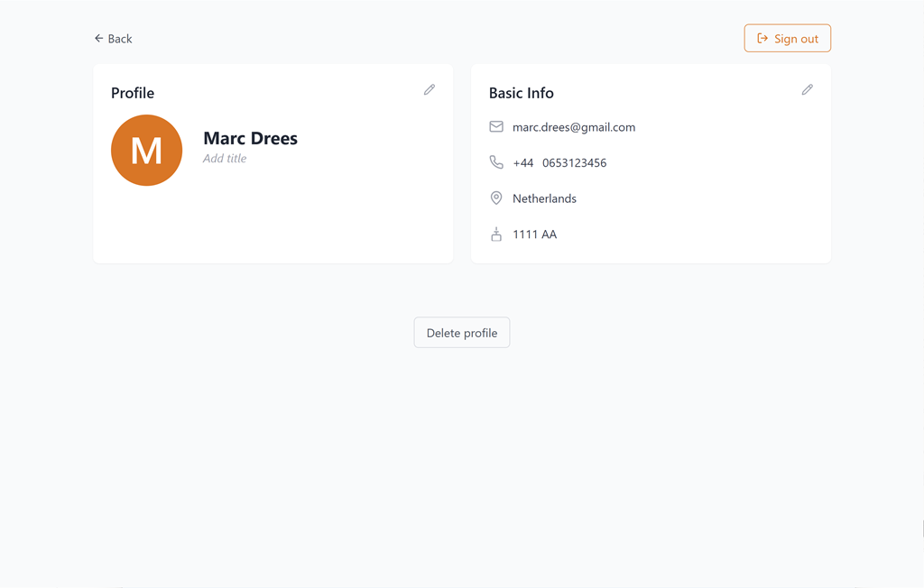Click the Add title placeholder

click(225, 159)
